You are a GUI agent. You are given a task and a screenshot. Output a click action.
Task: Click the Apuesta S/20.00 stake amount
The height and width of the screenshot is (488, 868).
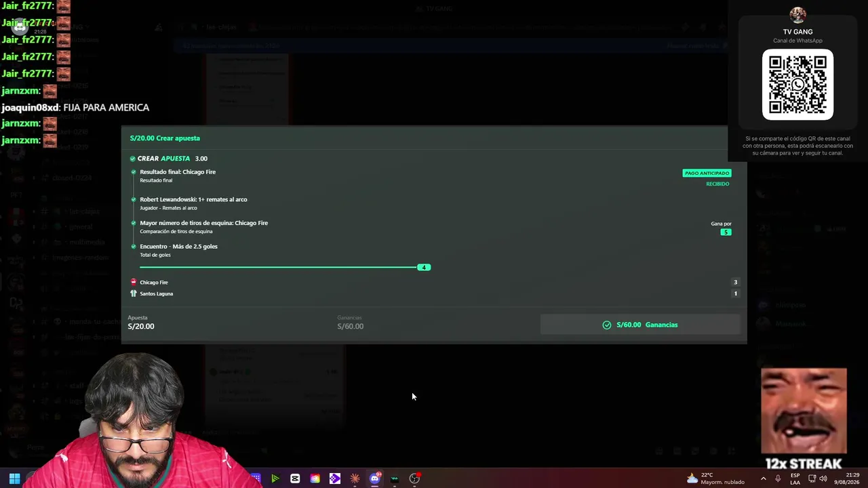(141, 326)
